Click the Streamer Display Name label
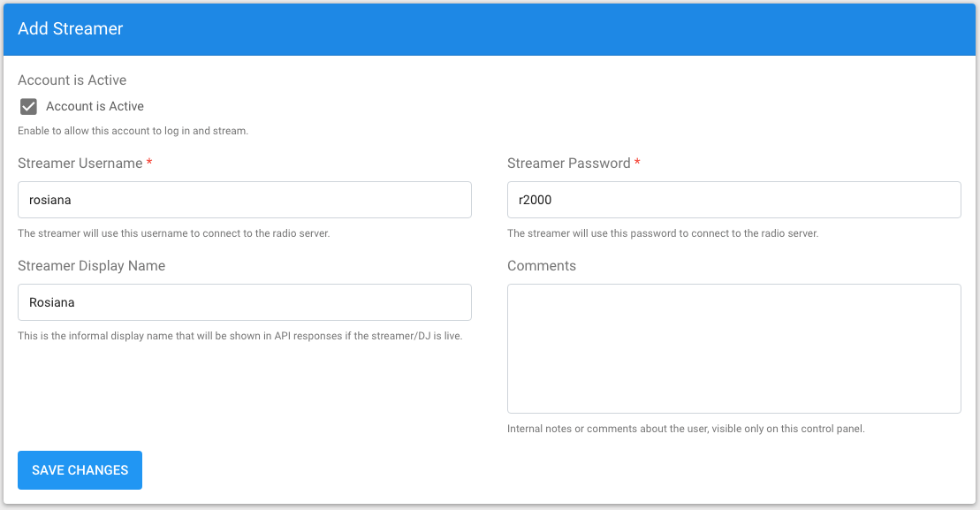Image resolution: width=980 pixels, height=510 pixels. pos(91,266)
